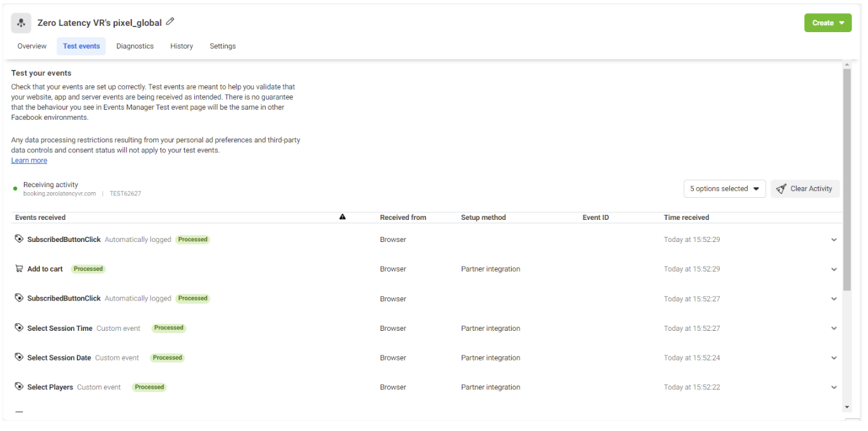Expand SubscribedButtonClick row at 15:52:27
The image size is (868, 431).
(x=834, y=299)
